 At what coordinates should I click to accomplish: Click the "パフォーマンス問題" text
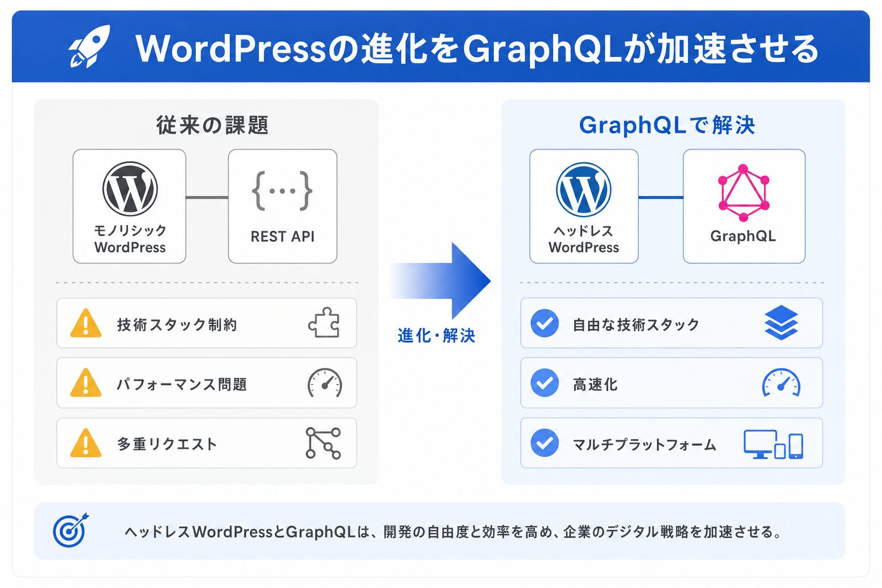point(182,384)
